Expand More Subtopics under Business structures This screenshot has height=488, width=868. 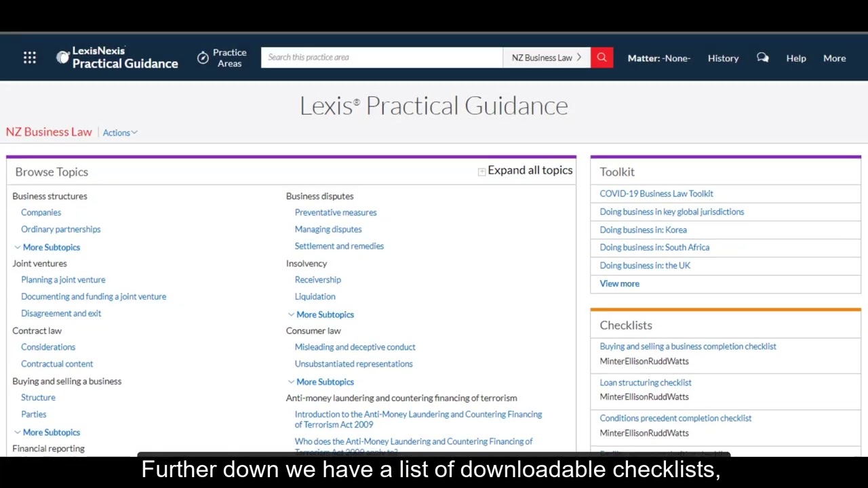point(47,247)
